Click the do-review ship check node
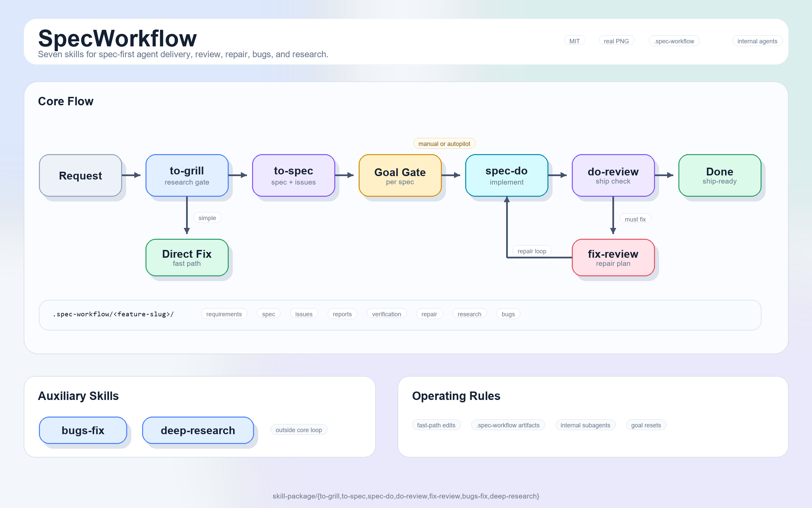Viewport: 812px width, 508px height. tap(613, 175)
